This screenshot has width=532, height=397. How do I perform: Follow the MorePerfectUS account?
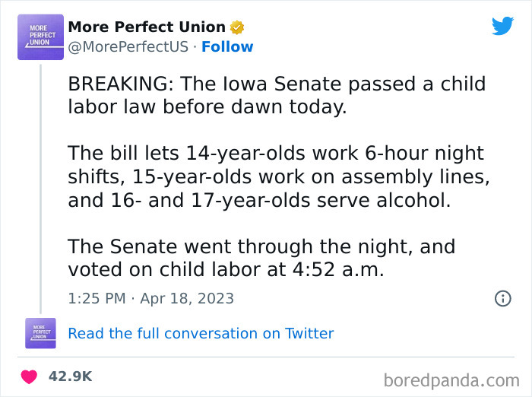click(x=227, y=46)
